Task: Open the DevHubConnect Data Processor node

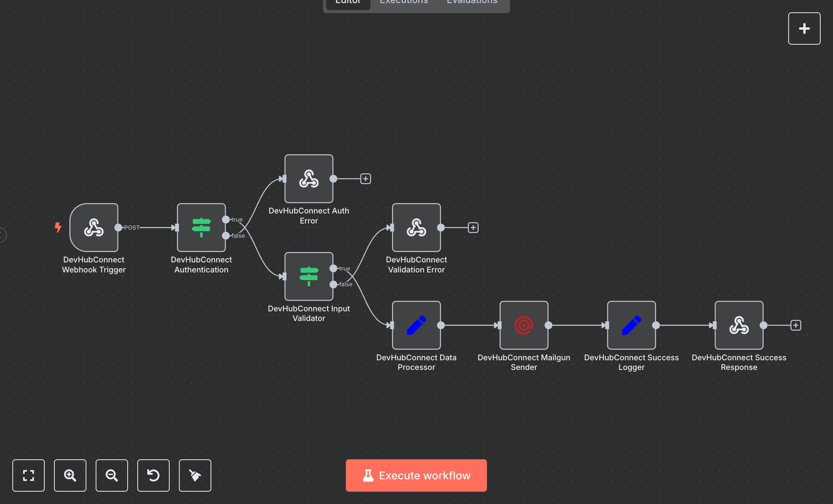Action: pos(416,325)
